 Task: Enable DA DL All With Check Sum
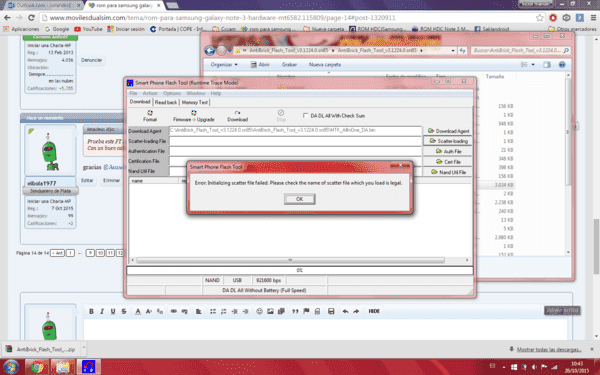tap(305, 115)
